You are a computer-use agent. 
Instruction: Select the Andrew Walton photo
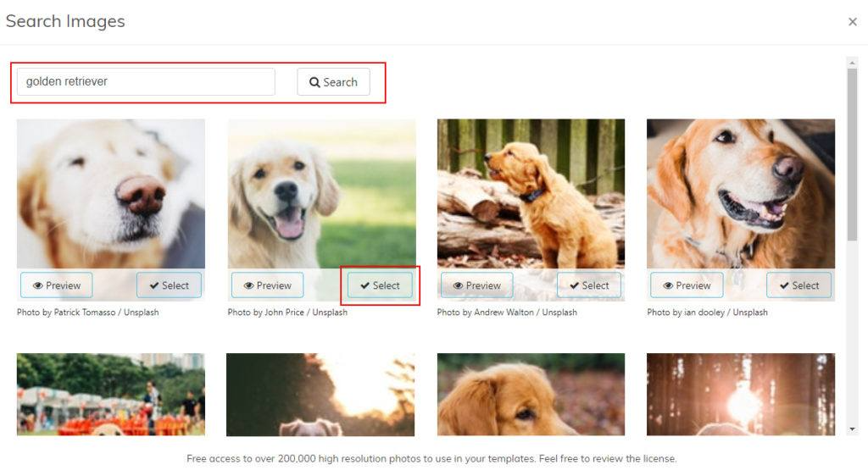pyautogui.click(x=589, y=285)
